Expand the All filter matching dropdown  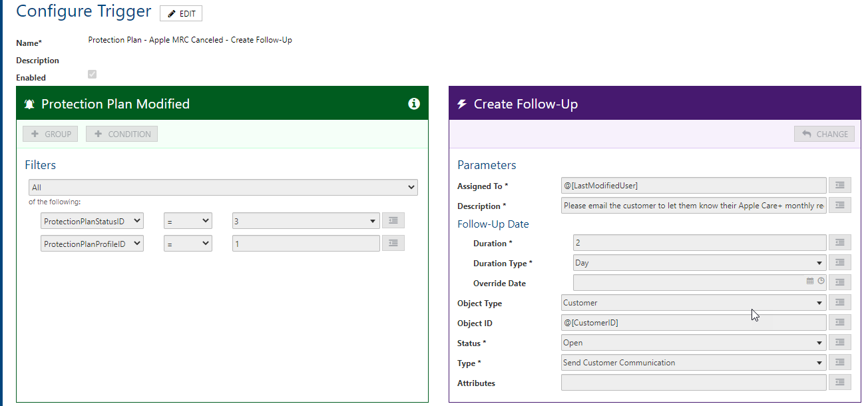click(223, 187)
